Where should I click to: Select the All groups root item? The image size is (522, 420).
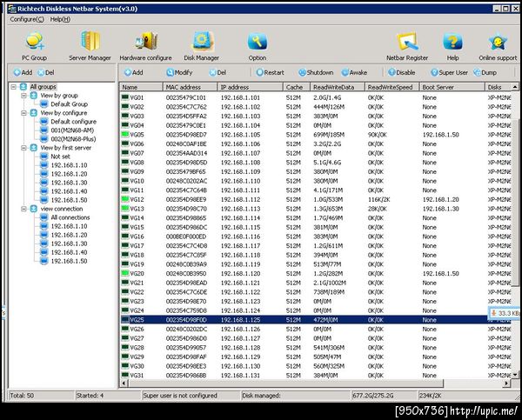click(x=43, y=87)
